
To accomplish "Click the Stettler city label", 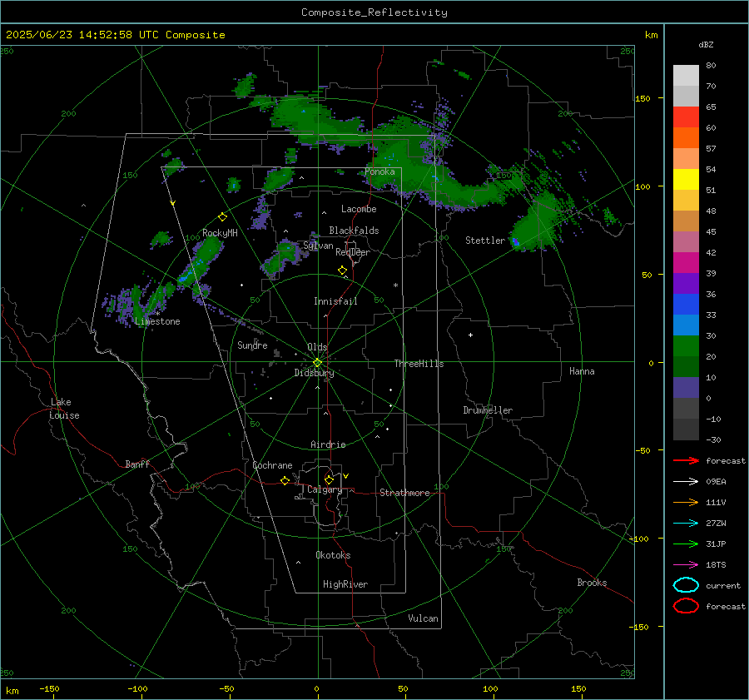I will [x=485, y=241].
